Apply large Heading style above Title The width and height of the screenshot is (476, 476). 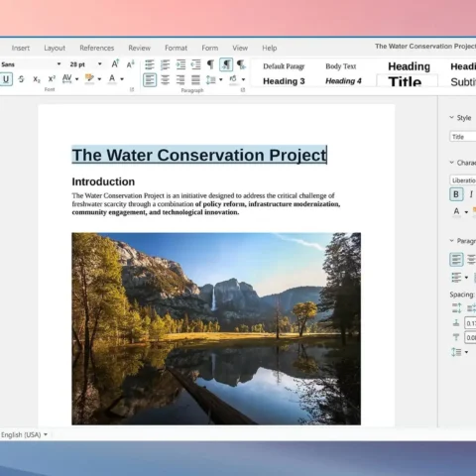(x=410, y=66)
